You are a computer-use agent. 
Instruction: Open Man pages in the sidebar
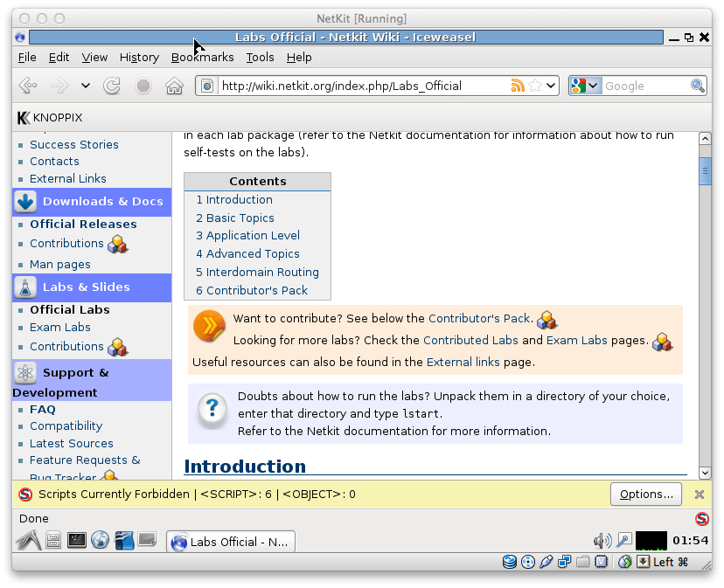(x=60, y=265)
